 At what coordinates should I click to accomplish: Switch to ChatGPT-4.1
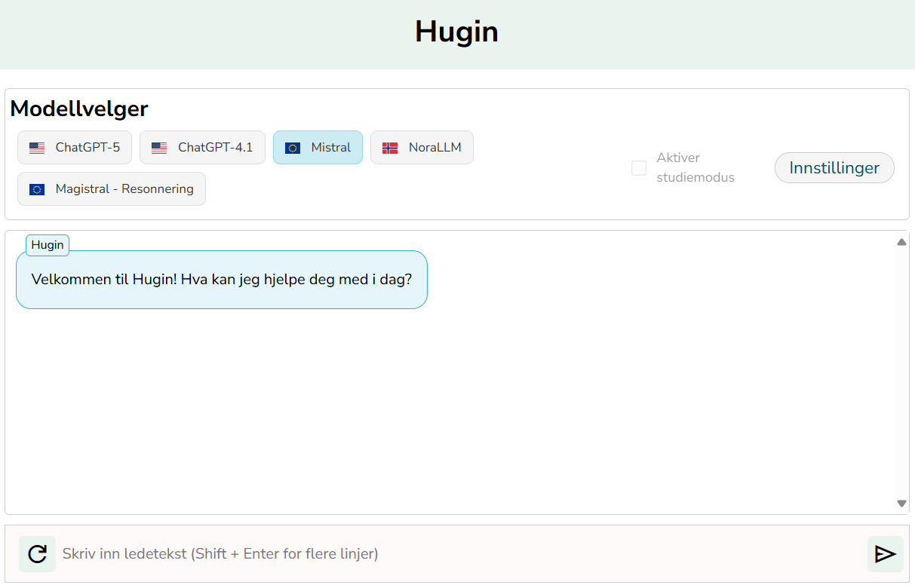click(x=202, y=148)
